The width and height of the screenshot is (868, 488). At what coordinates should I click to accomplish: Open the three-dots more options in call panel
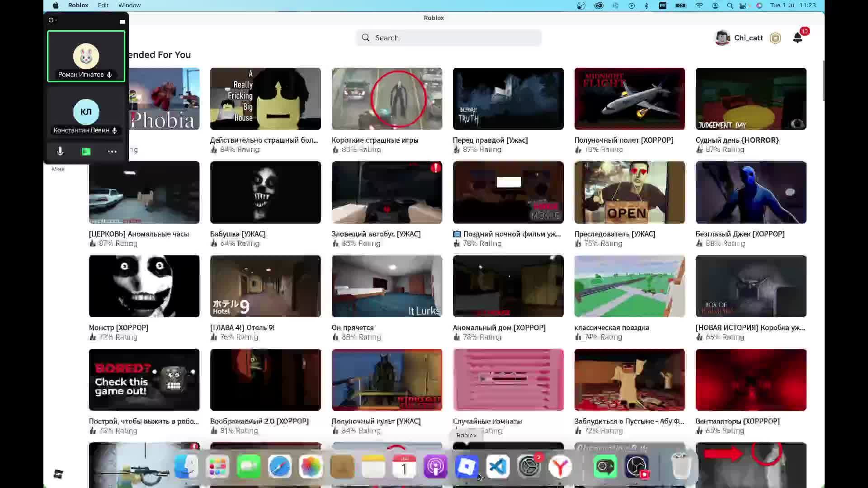(112, 152)
